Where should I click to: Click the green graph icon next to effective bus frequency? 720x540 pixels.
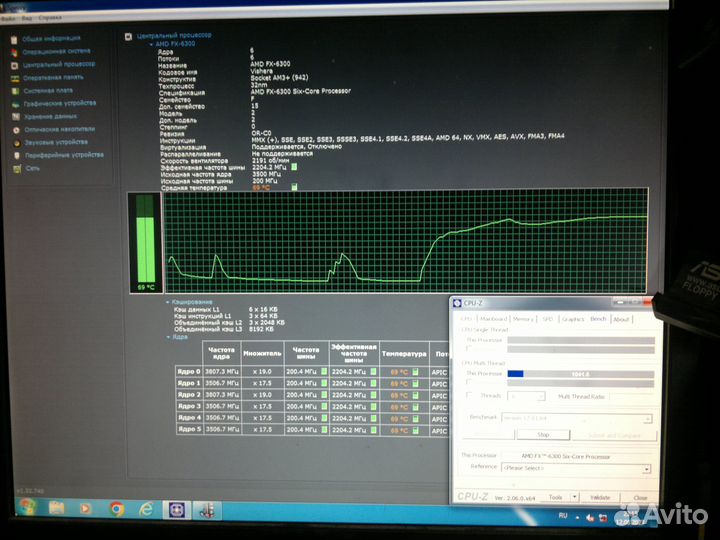294,167
